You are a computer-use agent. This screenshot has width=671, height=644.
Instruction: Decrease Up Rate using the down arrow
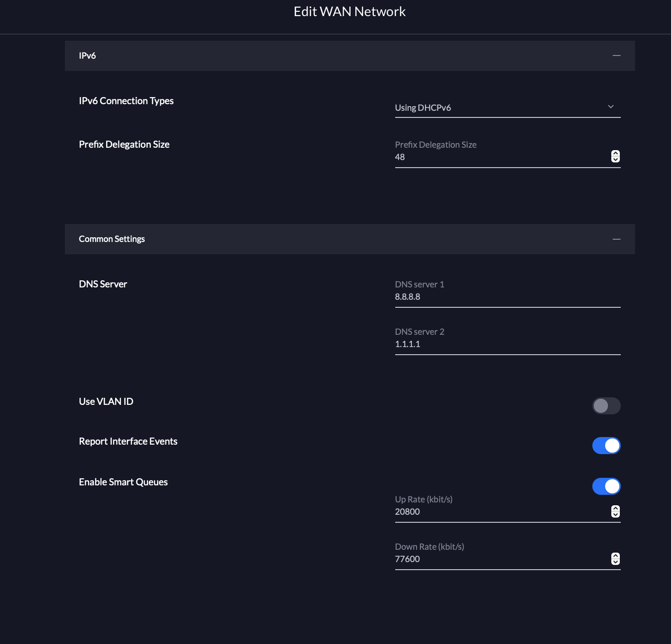(x=616, y=515)
